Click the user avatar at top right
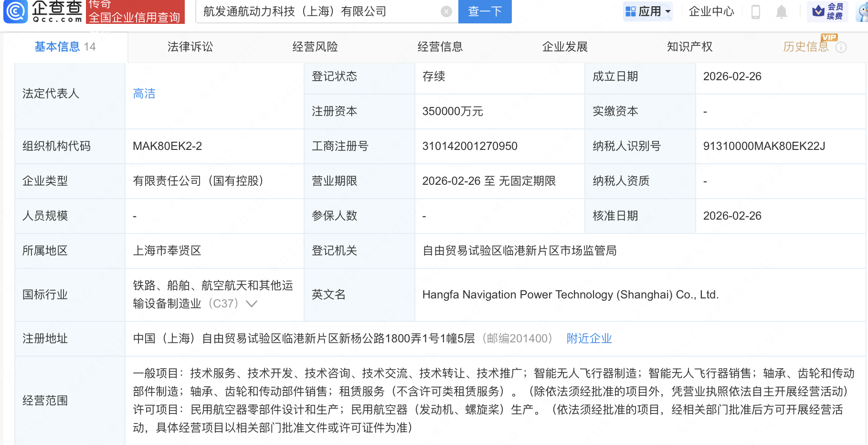 [x=863, y=12]
